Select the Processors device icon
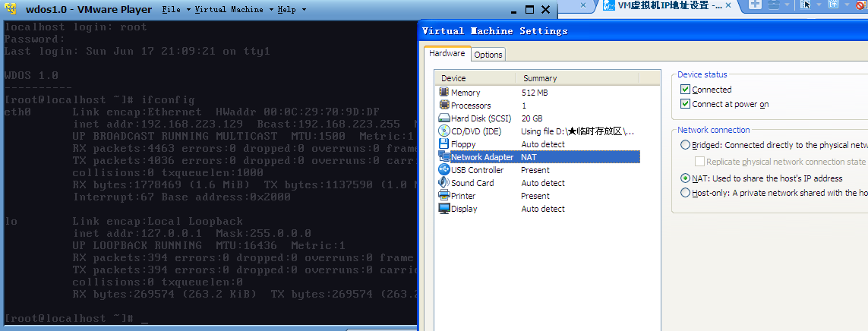Screen dimensions: 868x331 pos(444,105)
